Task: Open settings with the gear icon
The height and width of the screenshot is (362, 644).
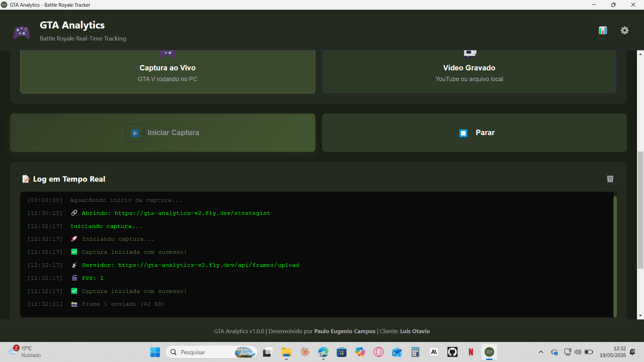Action: pyautogui.click(x=625, y=31)
